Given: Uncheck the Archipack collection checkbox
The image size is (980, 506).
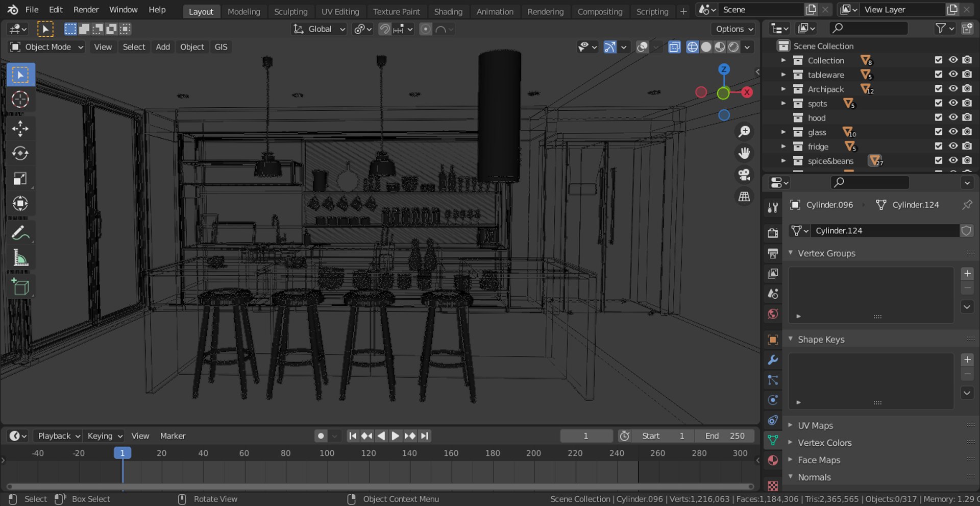Looking at the screenshot, I should pos(938,89).
